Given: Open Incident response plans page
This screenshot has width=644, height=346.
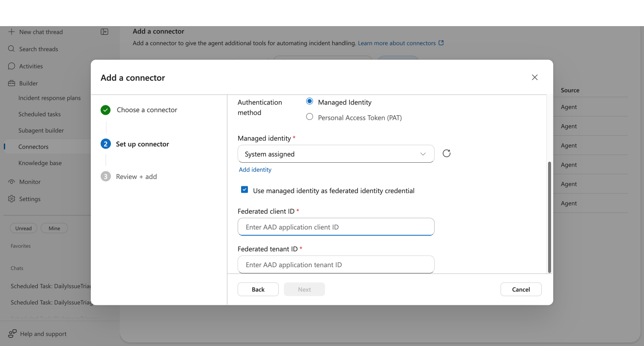Looking at the screenshot, I should pyautogui.click(x=50, y=98).
